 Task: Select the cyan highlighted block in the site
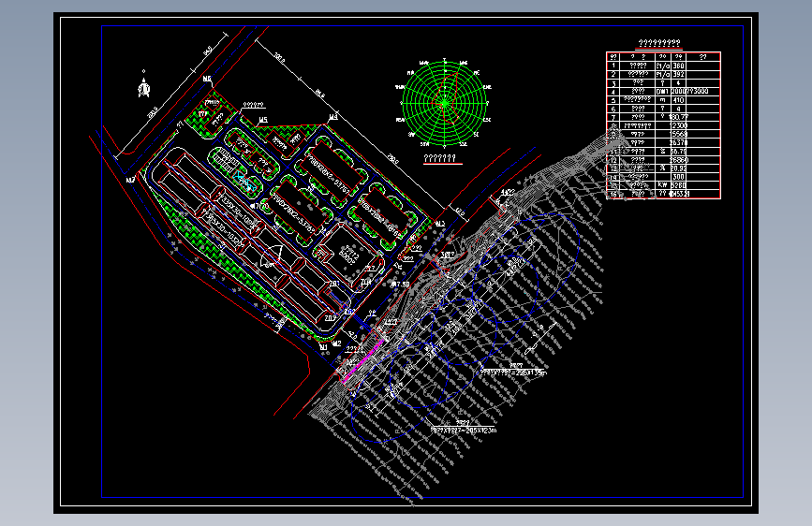click(244, 182)
